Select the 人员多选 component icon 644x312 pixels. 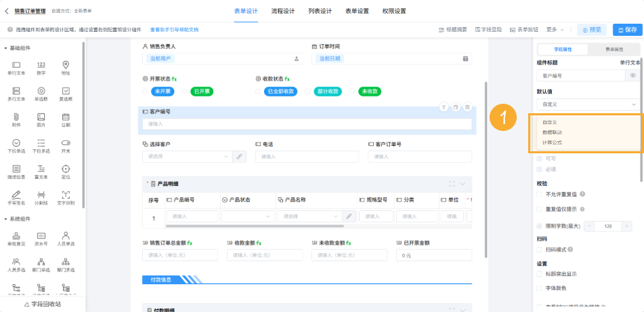click(16, 261)
